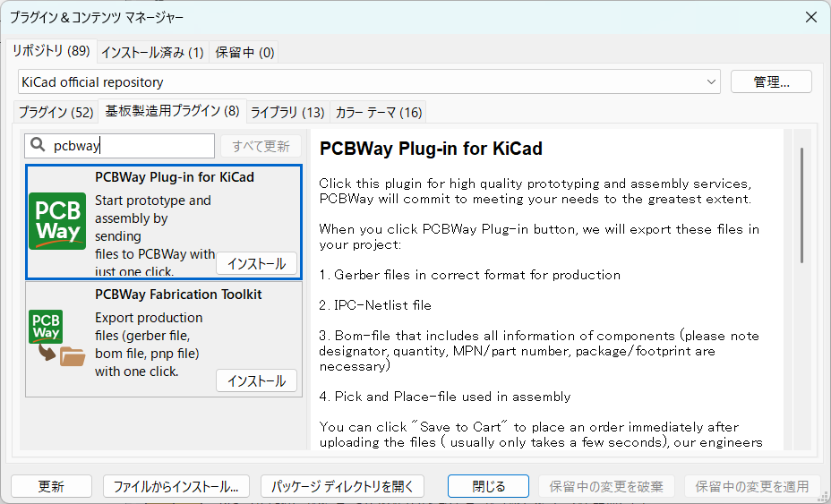
Task: Install PCBWay Fabrication Toolkit
Action: point(256,380)
